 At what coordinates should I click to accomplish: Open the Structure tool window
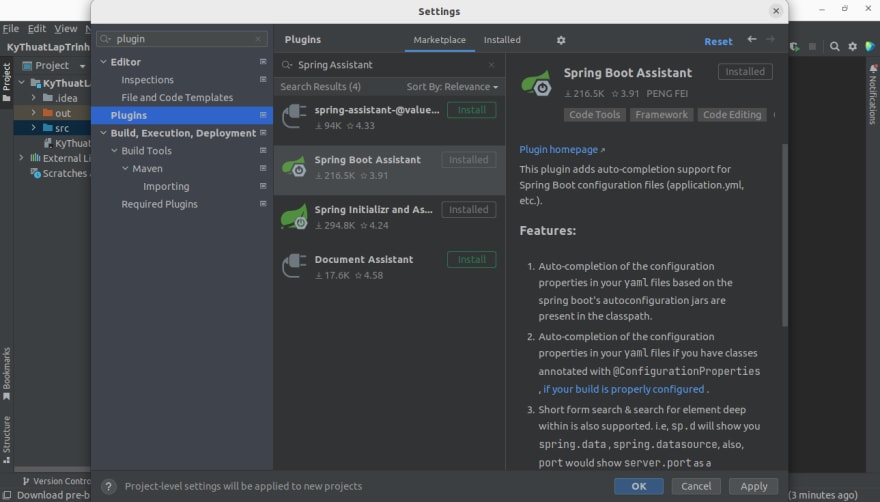pyautogui.click(x=7, y=439)
